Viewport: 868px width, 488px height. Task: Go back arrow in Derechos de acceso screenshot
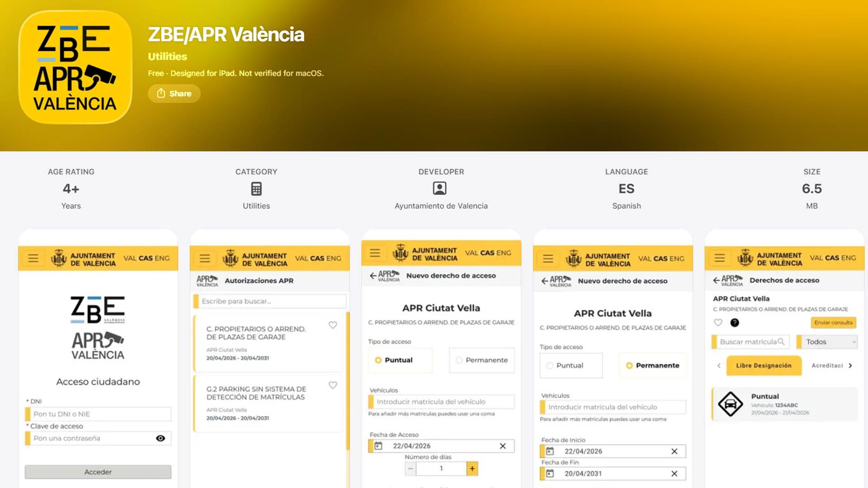[717, 280]
